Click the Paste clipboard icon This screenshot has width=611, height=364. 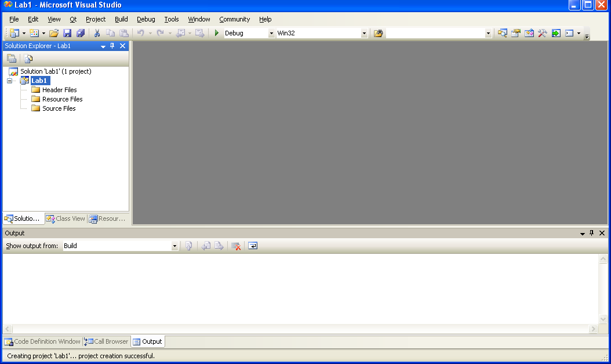(x=124, y=33)
